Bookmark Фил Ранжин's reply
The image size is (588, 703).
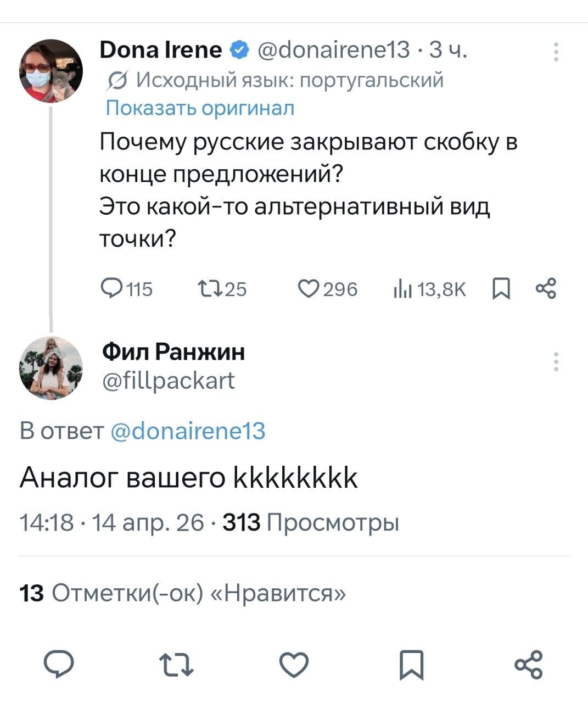click(x=411, y=665)
